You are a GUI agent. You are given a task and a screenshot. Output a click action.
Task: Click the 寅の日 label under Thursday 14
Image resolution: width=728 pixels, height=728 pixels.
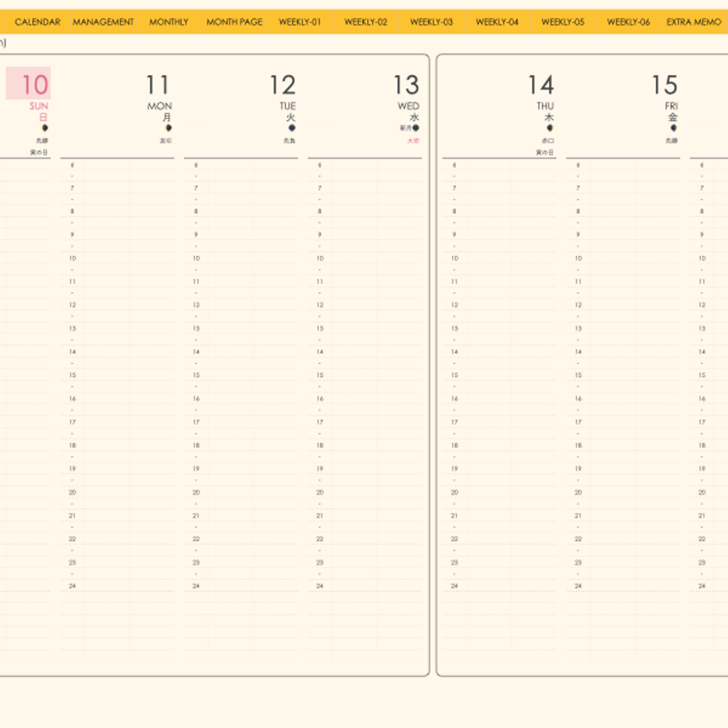point(544,152)
